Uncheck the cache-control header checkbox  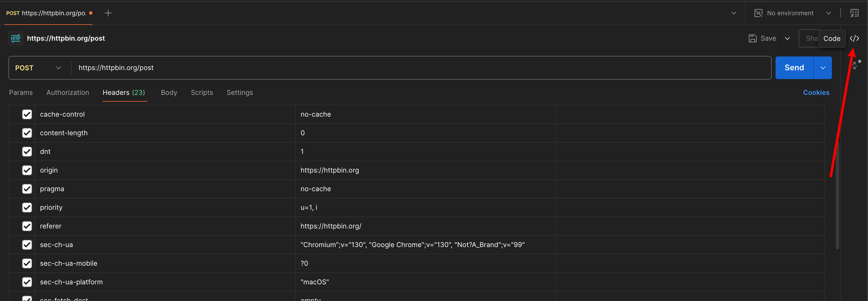(27, 114)
